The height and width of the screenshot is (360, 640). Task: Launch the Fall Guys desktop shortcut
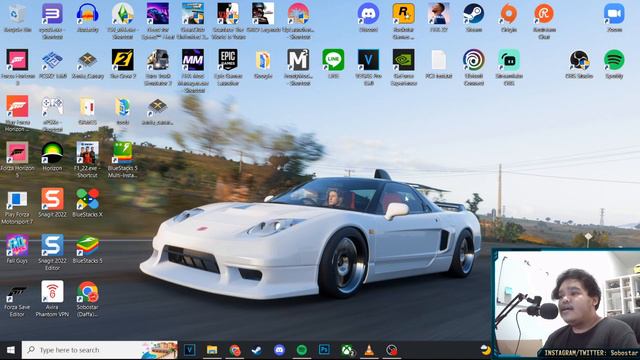tap(17, 248)
